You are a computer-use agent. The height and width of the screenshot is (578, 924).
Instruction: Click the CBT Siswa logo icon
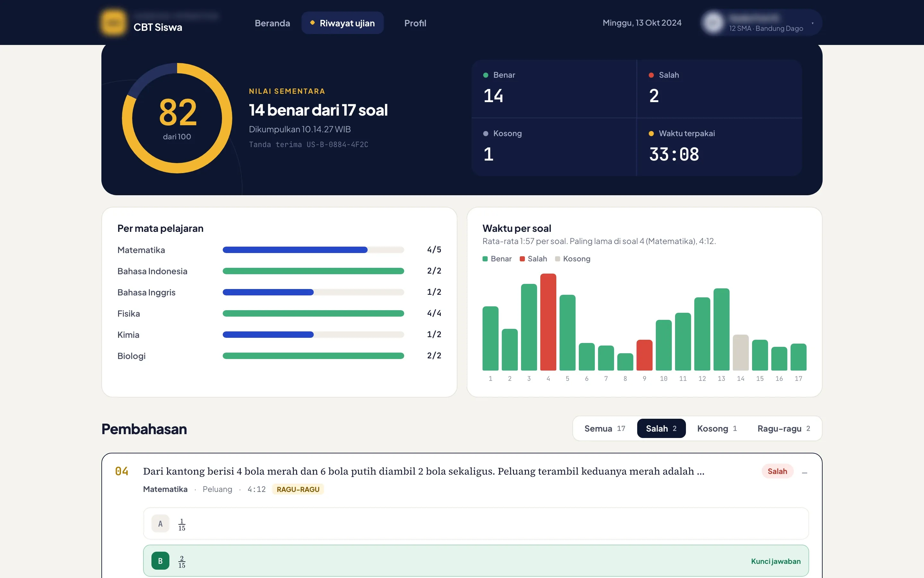click(113, 23)
